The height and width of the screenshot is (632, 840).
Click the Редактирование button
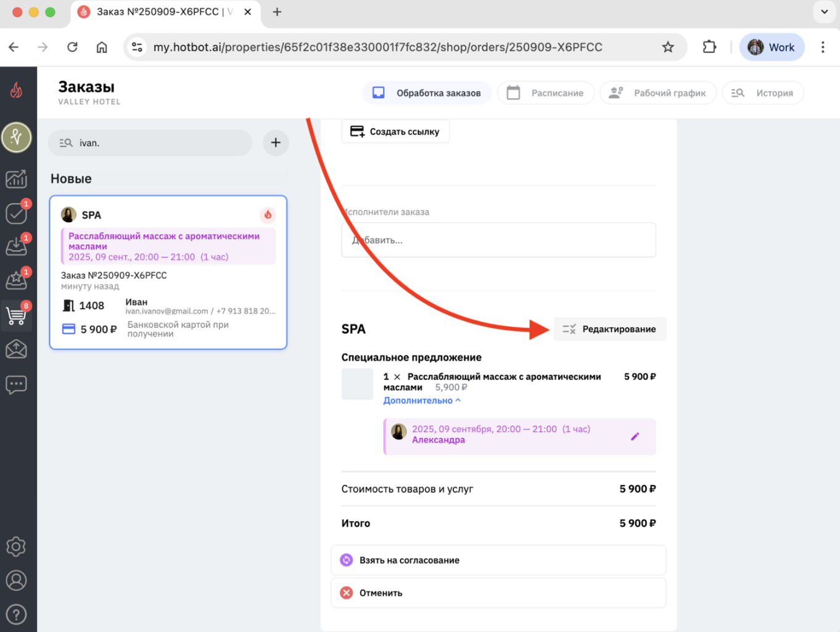[x=609, y=329]
